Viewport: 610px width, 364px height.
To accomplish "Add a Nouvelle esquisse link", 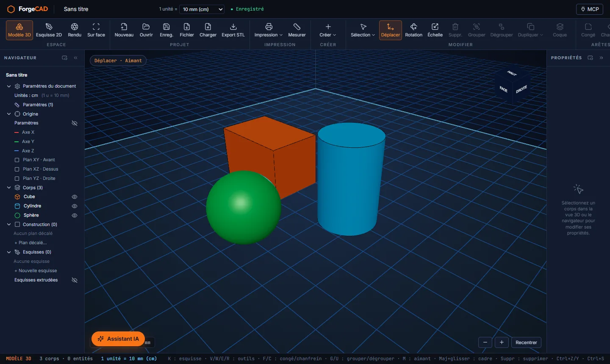I will coord(36,271).
